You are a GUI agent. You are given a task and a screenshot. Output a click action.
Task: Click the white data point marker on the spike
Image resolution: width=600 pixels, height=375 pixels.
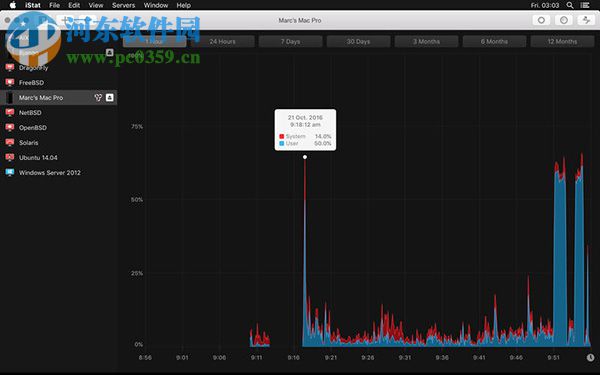coord(305,157)
